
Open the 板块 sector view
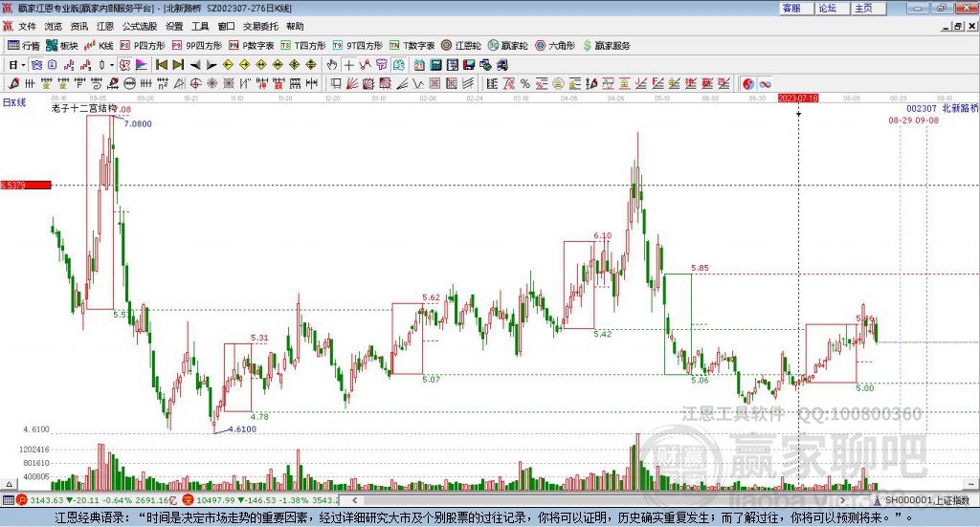[x=61, y=46]
